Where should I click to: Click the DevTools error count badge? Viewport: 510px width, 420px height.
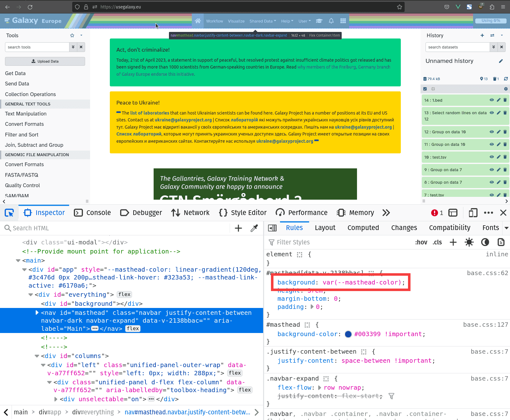tap(437, 213)
